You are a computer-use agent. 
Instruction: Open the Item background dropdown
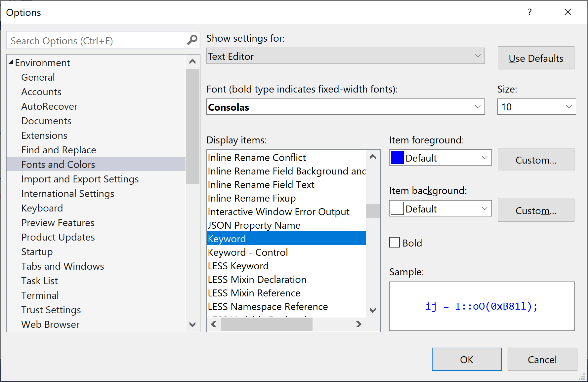[x=440, y=209]
